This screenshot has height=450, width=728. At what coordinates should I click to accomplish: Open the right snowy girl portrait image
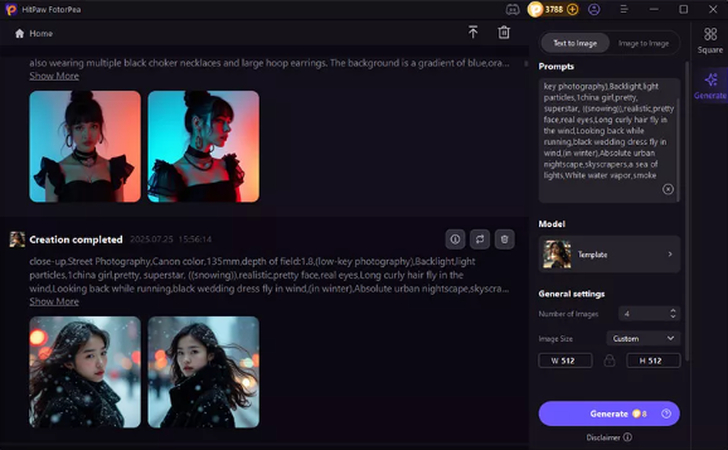[x=203, y=372]
